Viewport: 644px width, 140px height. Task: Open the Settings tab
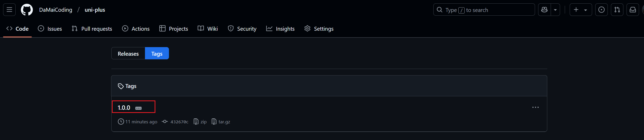319,29
